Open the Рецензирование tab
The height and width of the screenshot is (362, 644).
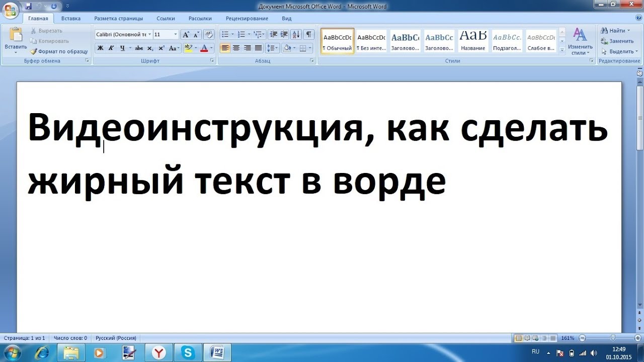[247, 19]
